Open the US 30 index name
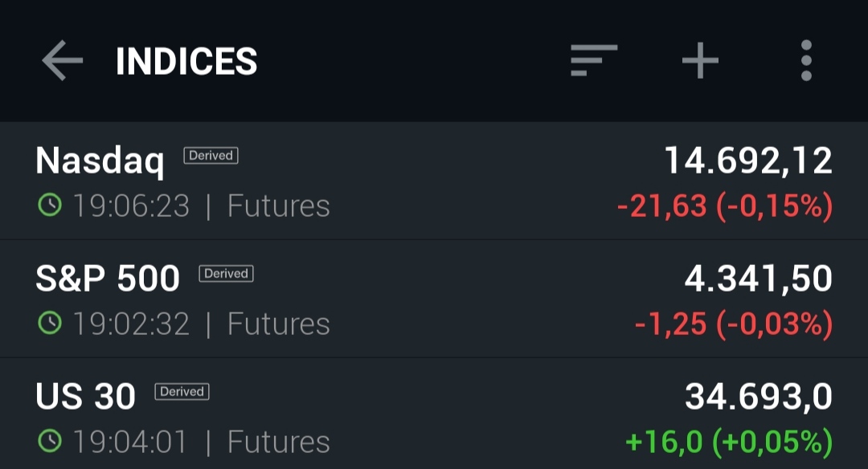The width and height of the screenshot is (868, 469). (x=86, y=397)
